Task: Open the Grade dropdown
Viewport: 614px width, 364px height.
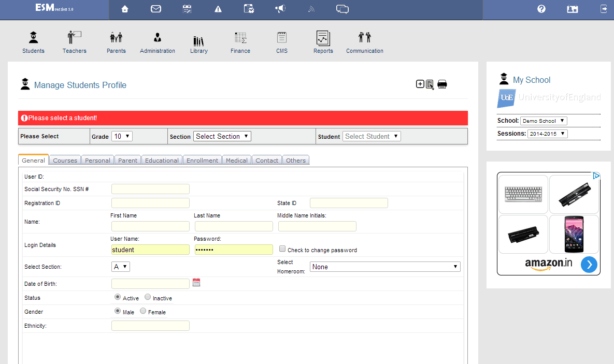Action: (122, 136)
